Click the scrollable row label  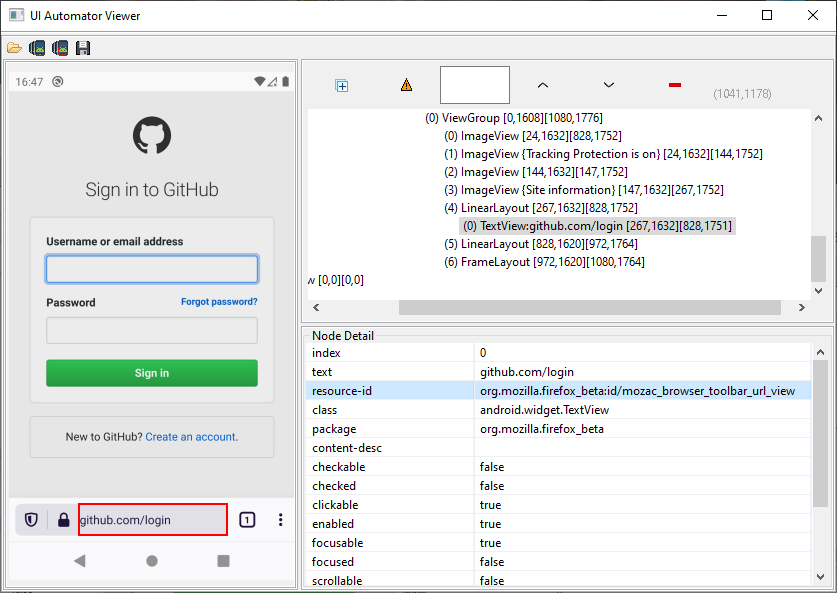337,581
